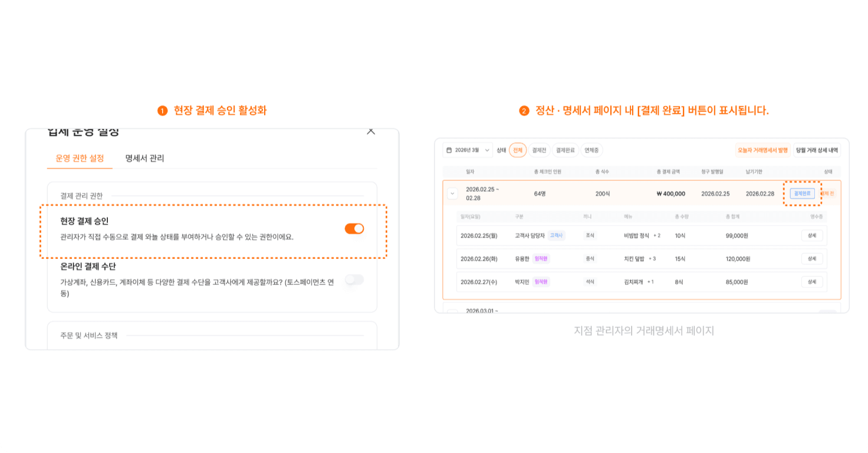Select the 전체 status filter chip

[x=518, y=150]
